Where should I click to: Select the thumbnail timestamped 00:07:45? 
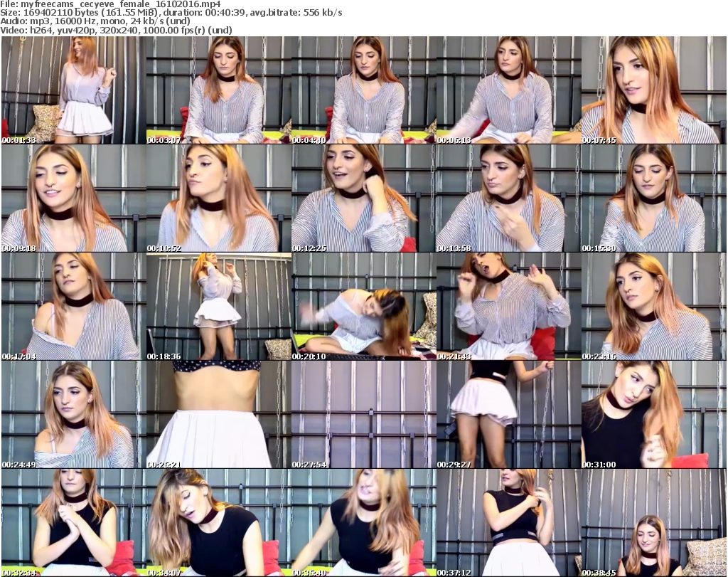pos(654,90)
